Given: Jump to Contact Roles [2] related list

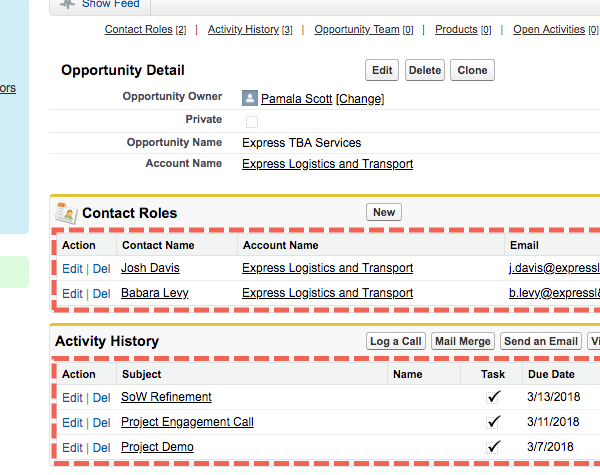Looking at the screenshot, I should coord(145,29).
